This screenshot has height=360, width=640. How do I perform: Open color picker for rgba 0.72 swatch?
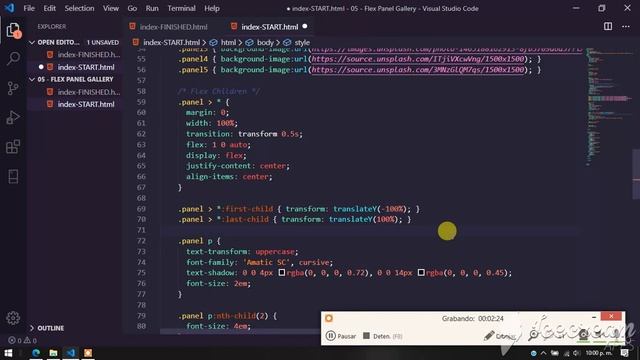(x=282, y=272)
